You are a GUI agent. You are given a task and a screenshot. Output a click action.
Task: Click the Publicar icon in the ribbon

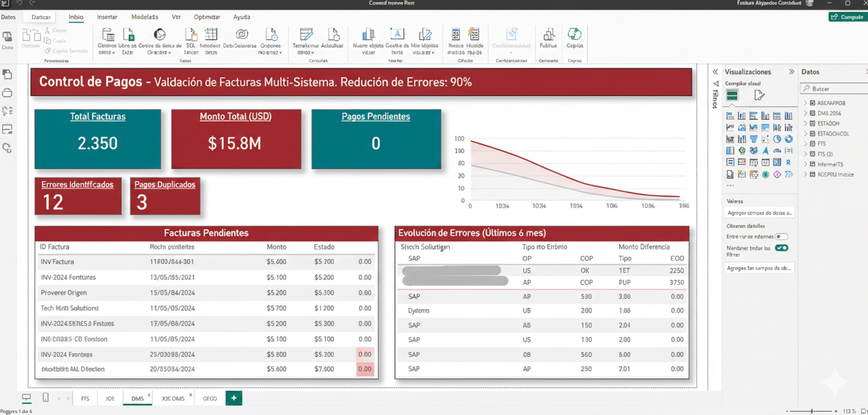coord(548,35)
